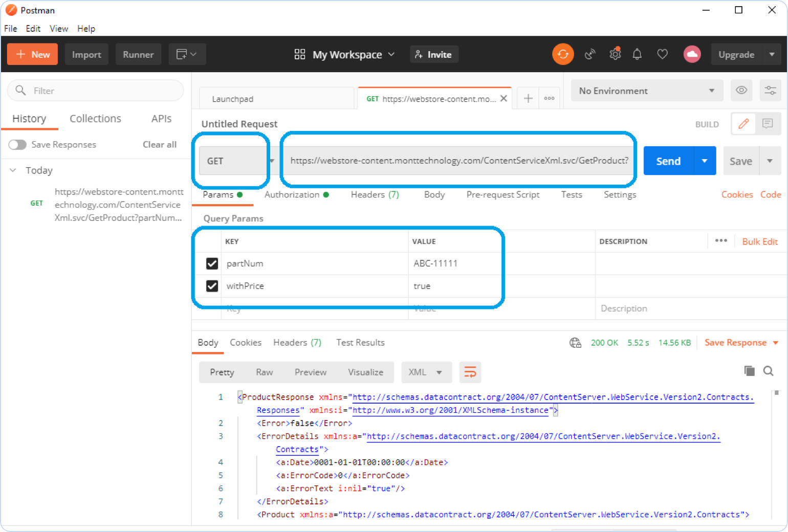
Task: Click the Bulk Edit link
Action: 759,241
